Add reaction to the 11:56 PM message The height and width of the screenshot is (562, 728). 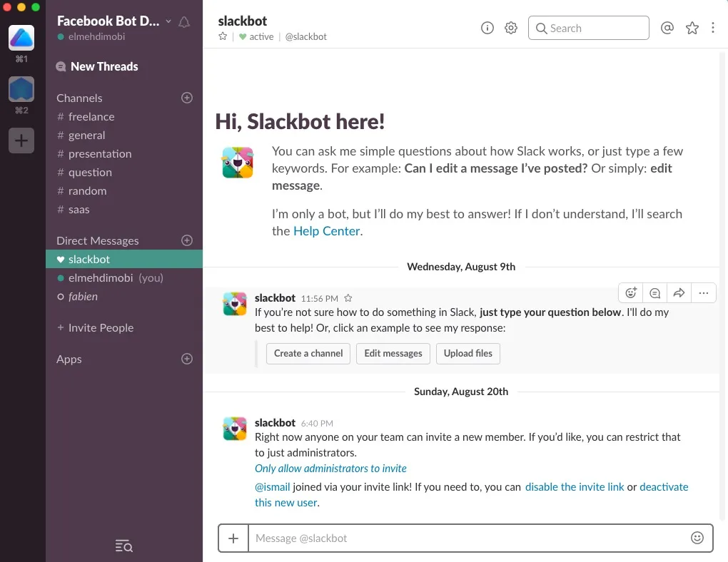pyautogui.click(x=631, y=293)
